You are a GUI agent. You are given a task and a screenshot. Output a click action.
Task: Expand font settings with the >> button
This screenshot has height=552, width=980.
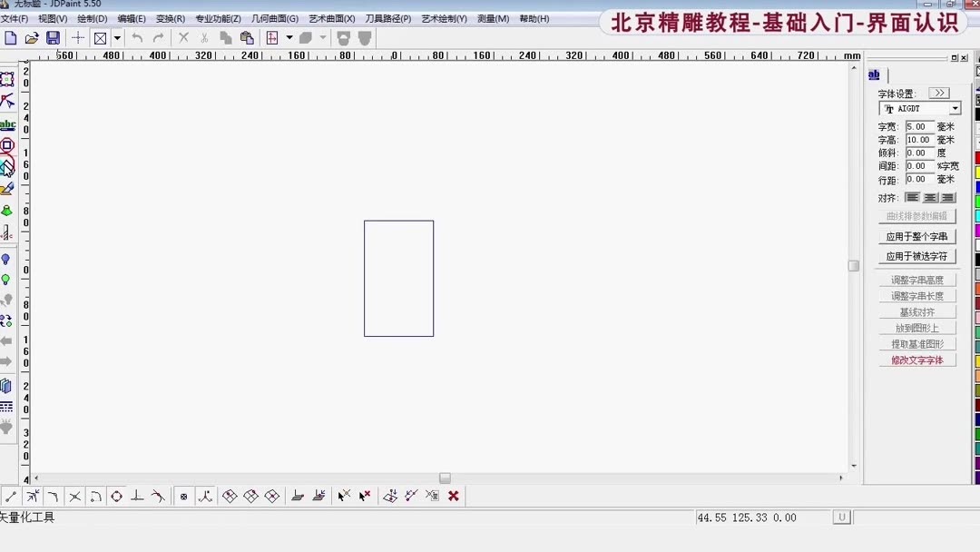coord(938,92)
